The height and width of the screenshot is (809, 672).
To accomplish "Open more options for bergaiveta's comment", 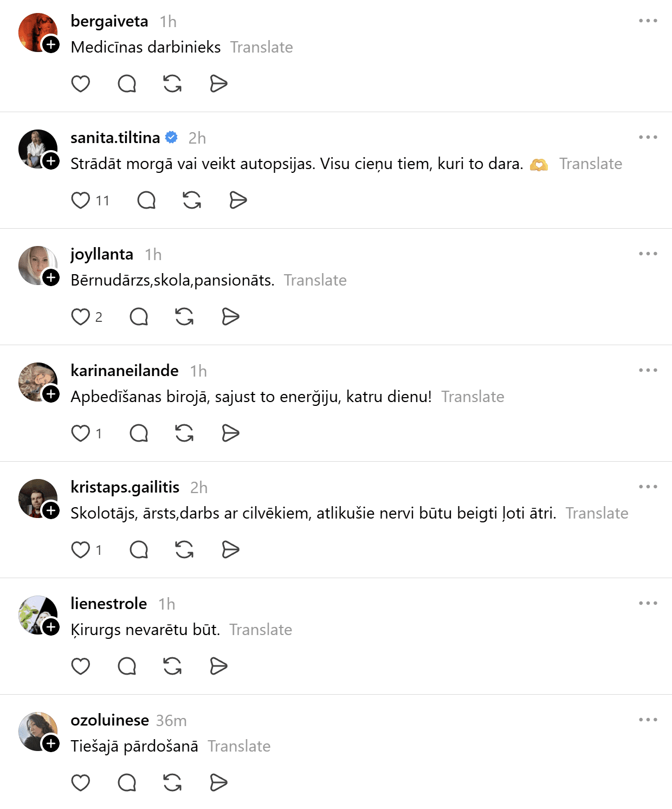I will pyautogui.click(x=648, y=21).
